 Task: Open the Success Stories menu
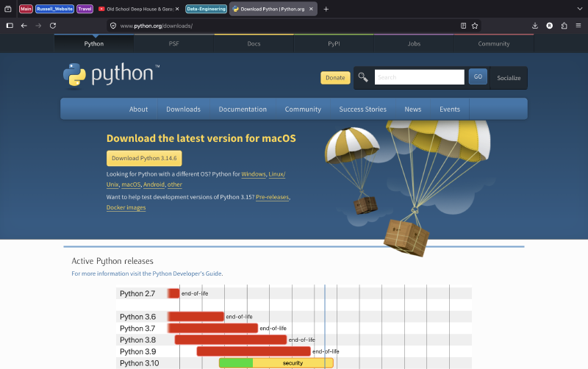(362, 109)
